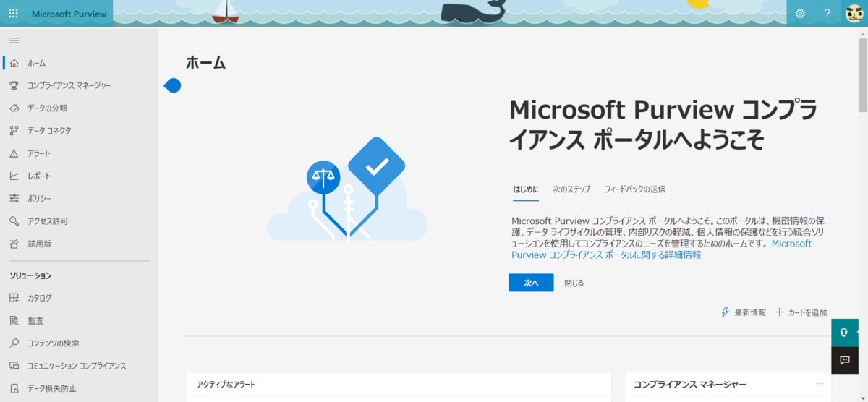868x402 pixels.
Task: Open help question mark icon
Action: click(827, 14)
